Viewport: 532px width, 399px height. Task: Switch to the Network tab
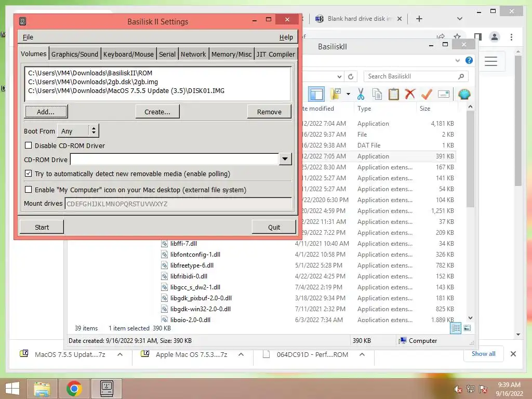(x=193, y=54)
